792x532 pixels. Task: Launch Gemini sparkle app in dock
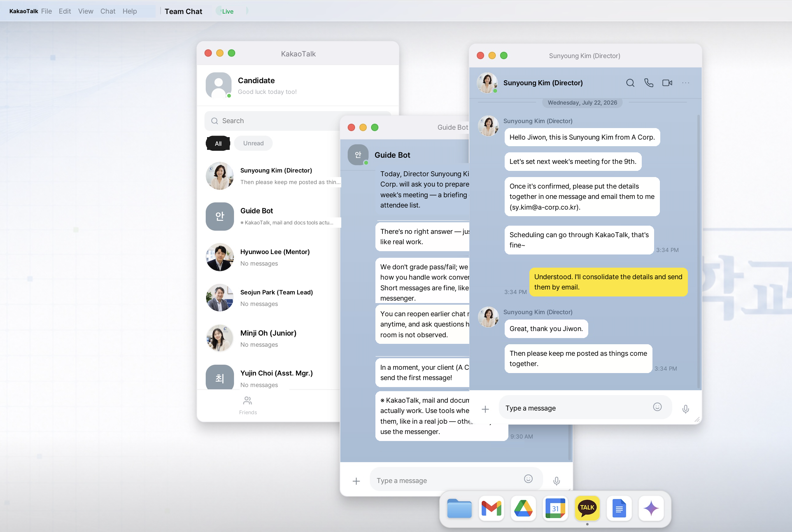(651, 508)
